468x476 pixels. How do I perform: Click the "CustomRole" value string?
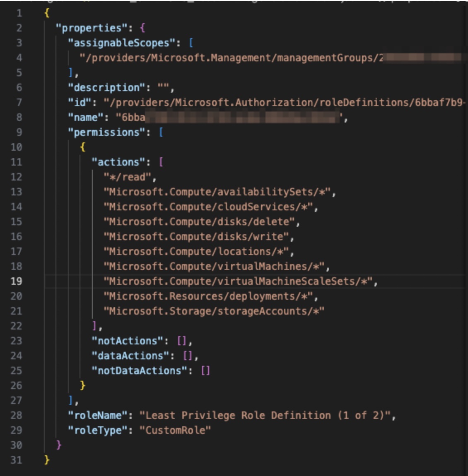pyautogui.click(x=175, y=430)
